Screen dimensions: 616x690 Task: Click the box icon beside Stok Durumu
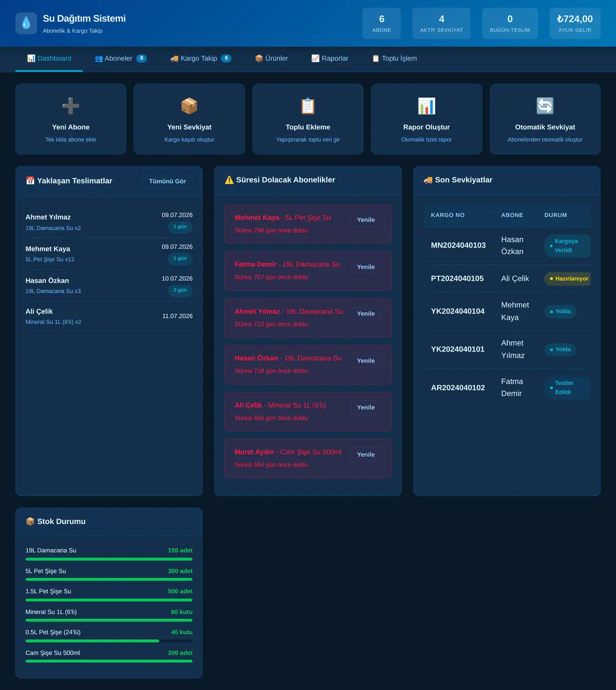point(30,522)
